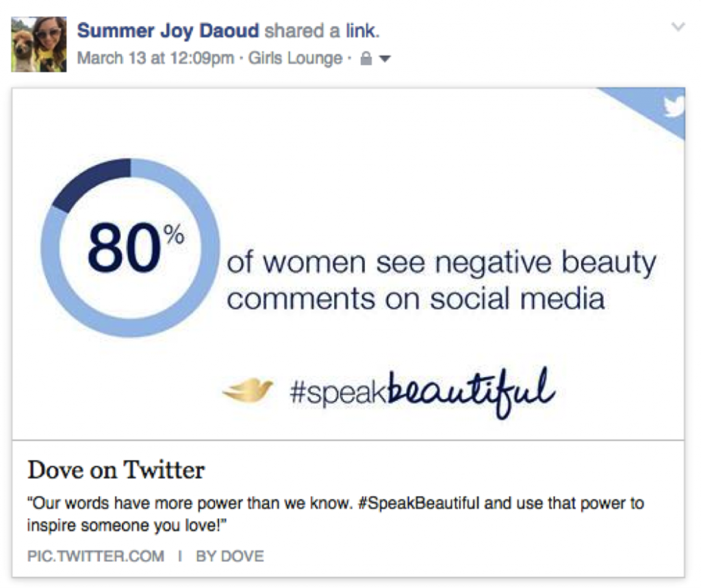Click the 80% number in the chart
This screenshot has width=701, height=588.
point(136,247)
